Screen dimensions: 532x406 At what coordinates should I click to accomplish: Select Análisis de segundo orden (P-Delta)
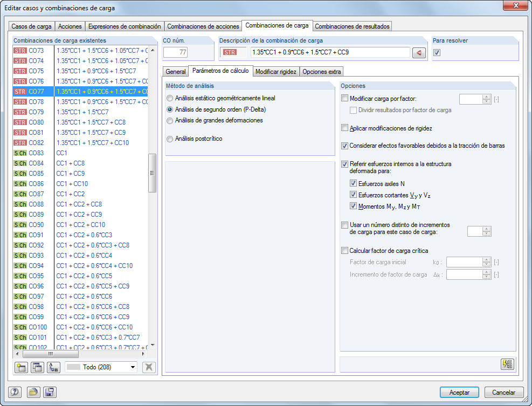pos(170,109)
